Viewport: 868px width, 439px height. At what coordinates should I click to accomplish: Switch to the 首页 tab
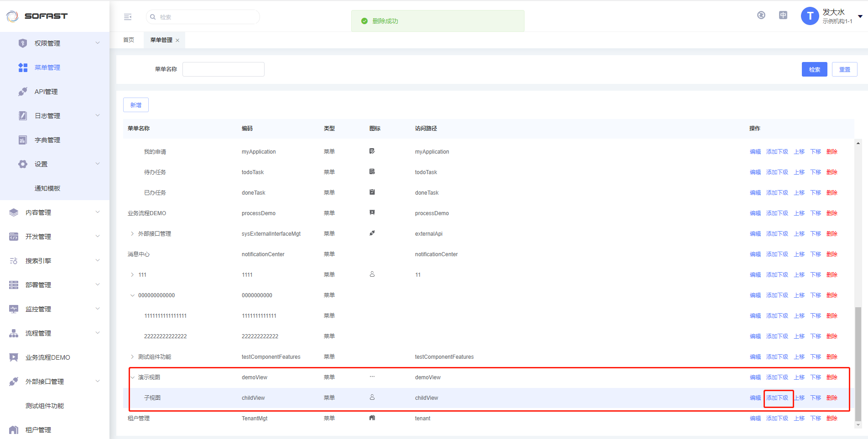pos(129,40)
